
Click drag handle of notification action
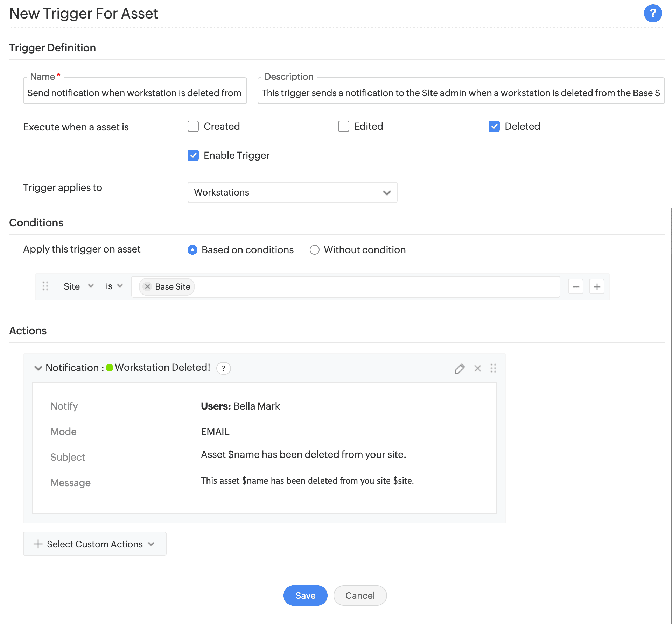point(493,368)
